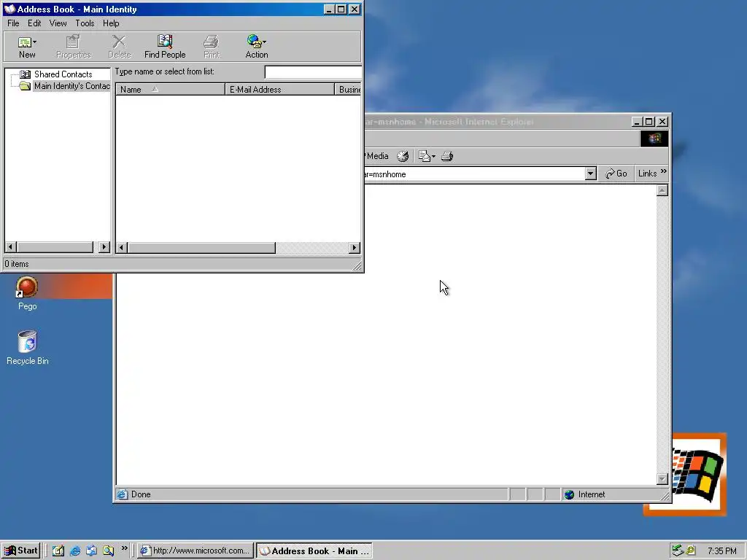Click the page icon in IE status bar

pyautogui.click(x=123, y=494)
